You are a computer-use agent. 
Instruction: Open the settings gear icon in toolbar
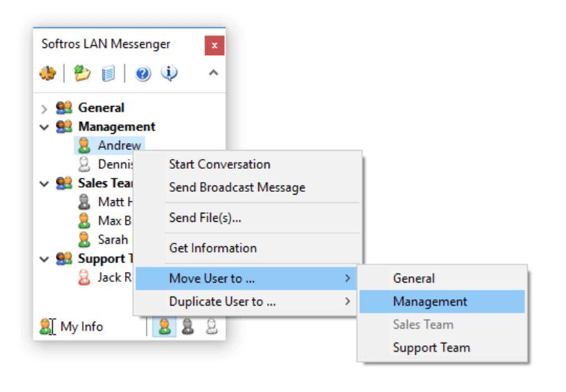(x=47, y=73)
